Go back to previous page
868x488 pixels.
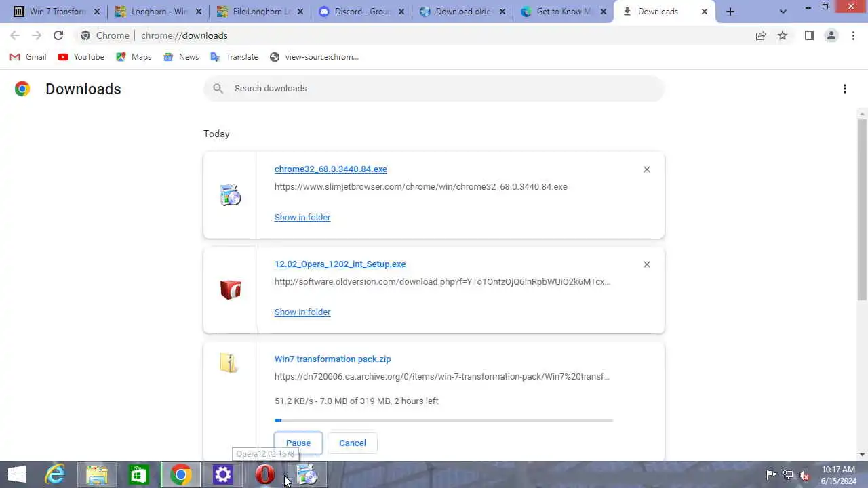click(x=15, y=35)
